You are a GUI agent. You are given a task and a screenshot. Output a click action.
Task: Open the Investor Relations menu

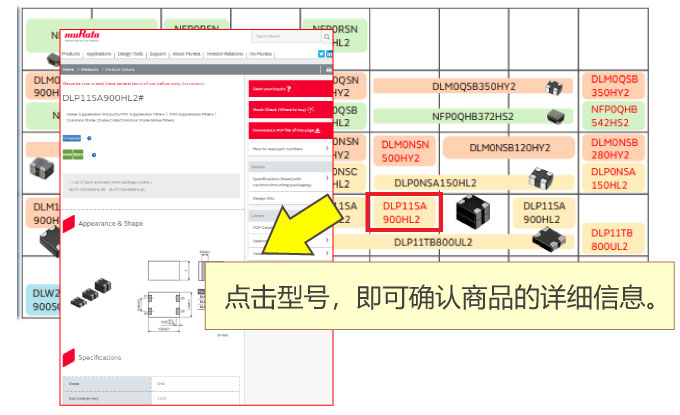[221, 54]
